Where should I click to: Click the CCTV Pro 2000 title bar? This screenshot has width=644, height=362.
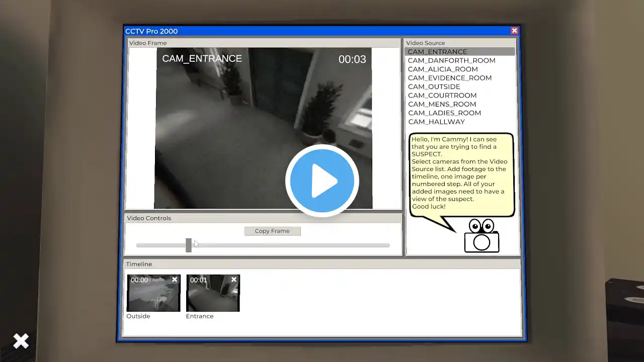tap(322, 31)
